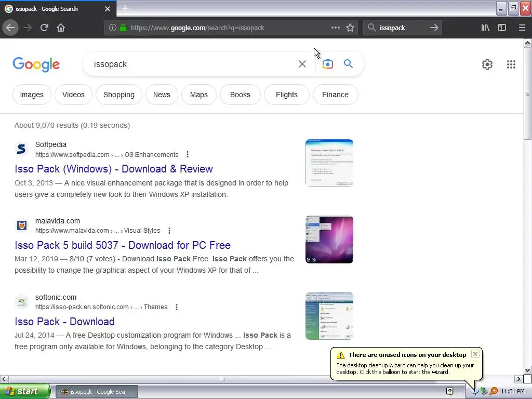Image resolution: width=532 pixels, height=399 pixels.
Task: Click the Google logo
Action: (36, 64)
